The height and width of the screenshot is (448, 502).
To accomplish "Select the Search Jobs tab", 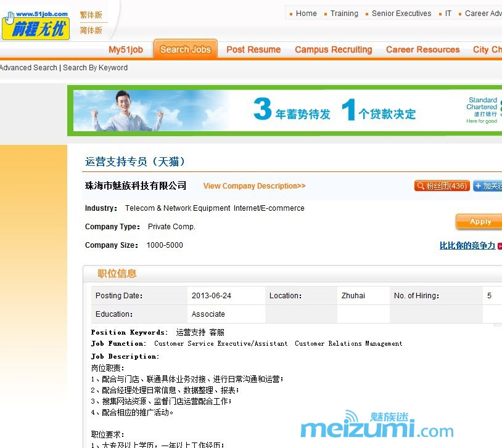I will (186, 49).
